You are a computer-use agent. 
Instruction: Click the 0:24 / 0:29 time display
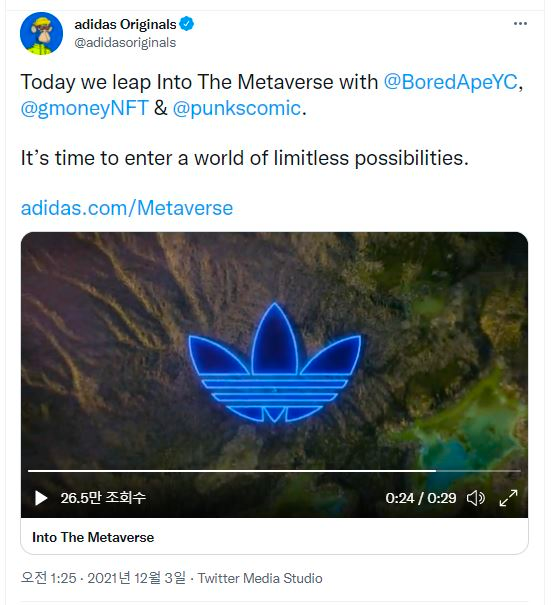(x=421, y=498)
